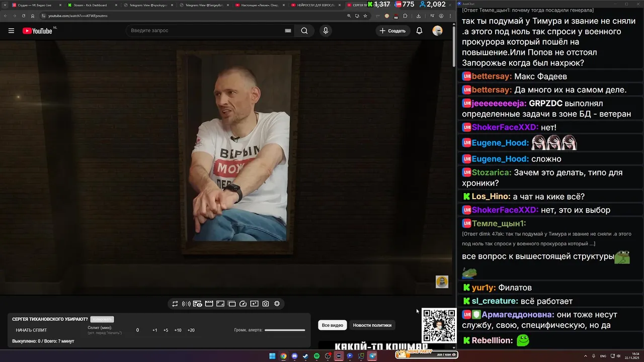Click the split minutes value 0
Viewport: 644px width, 362px height.
pos(137,330)
